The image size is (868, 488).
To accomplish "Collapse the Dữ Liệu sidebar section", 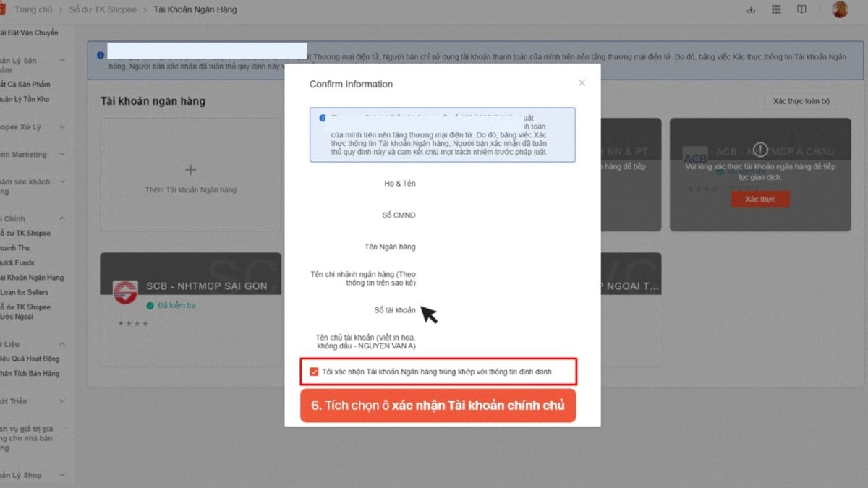I will pyautogui.click(x=62, y=344).
